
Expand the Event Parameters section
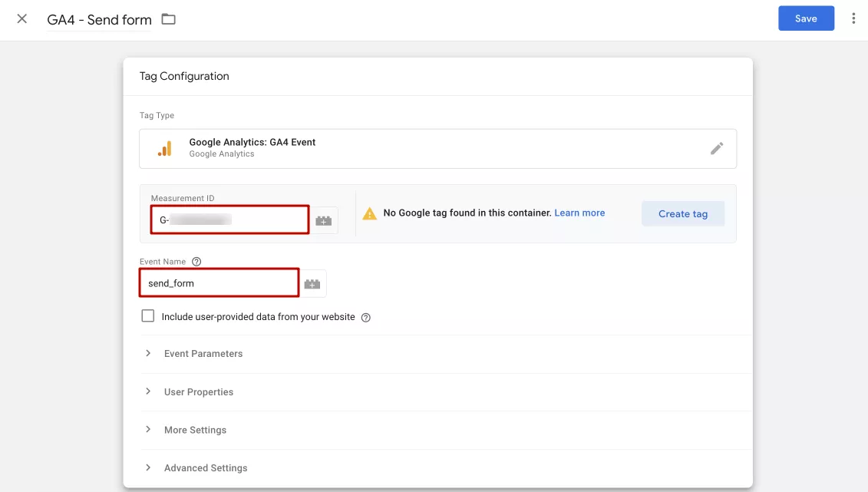(446, 354)
